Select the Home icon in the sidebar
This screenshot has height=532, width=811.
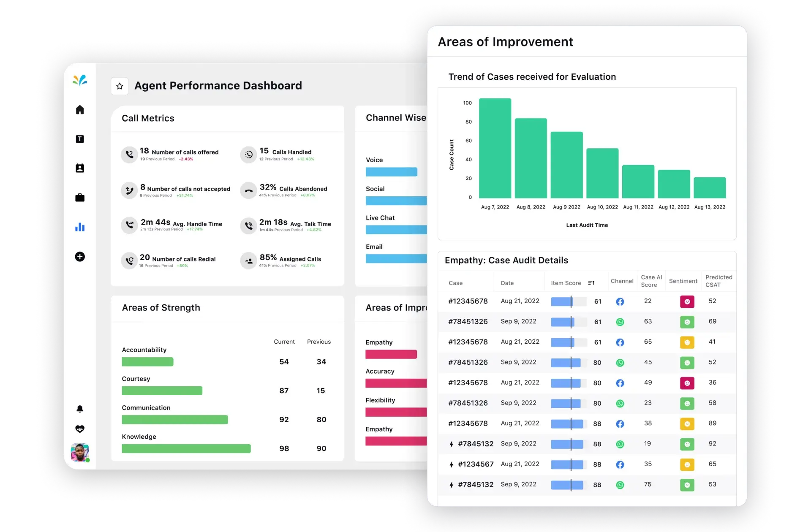(80, 110)
